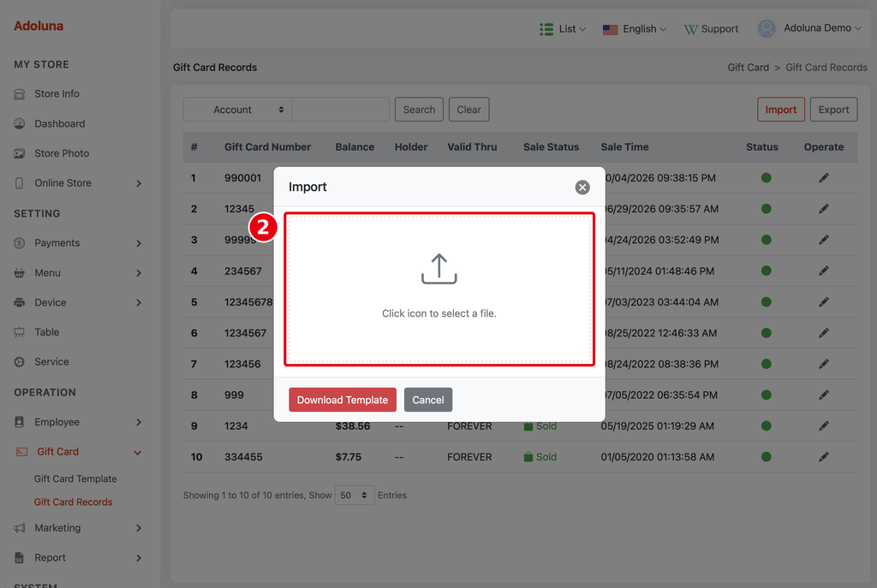Click the Gift Card icon in sidebar
This screenshot has height=588, width=877.
[x=21, y=452]
